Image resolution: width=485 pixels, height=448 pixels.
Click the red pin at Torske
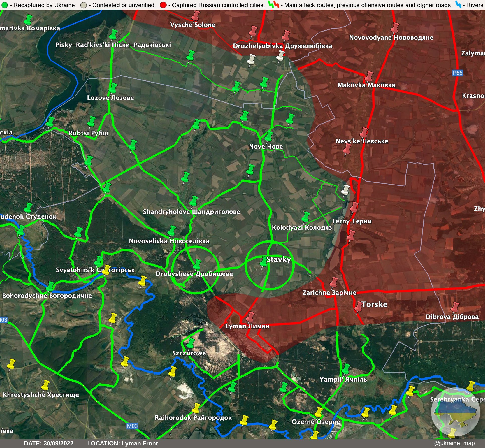[359, 307]
